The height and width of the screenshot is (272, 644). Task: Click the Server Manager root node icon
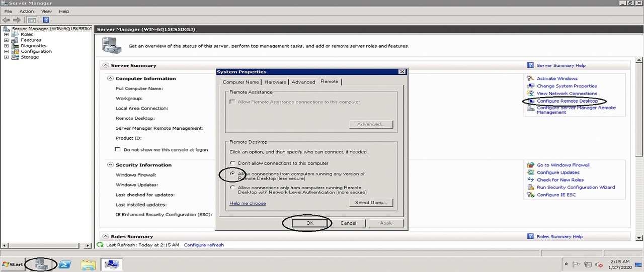tap(7, 29)
